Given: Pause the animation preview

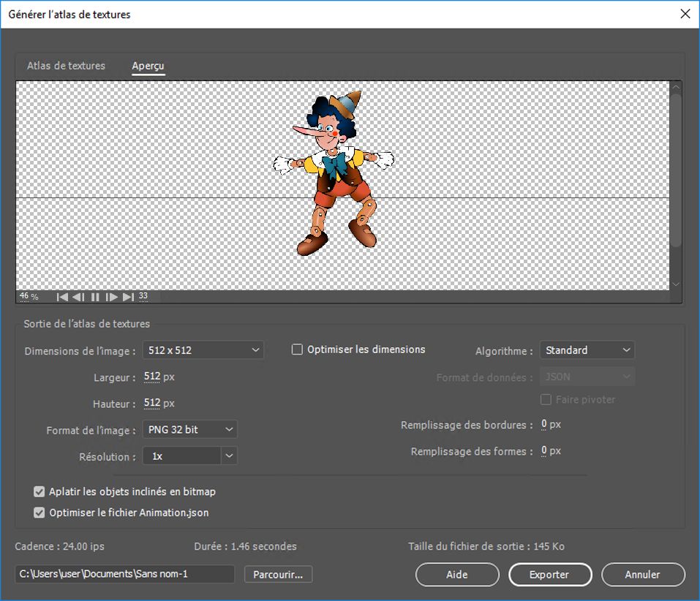Looking at the screenshot, I should click(x=95, y=297).
